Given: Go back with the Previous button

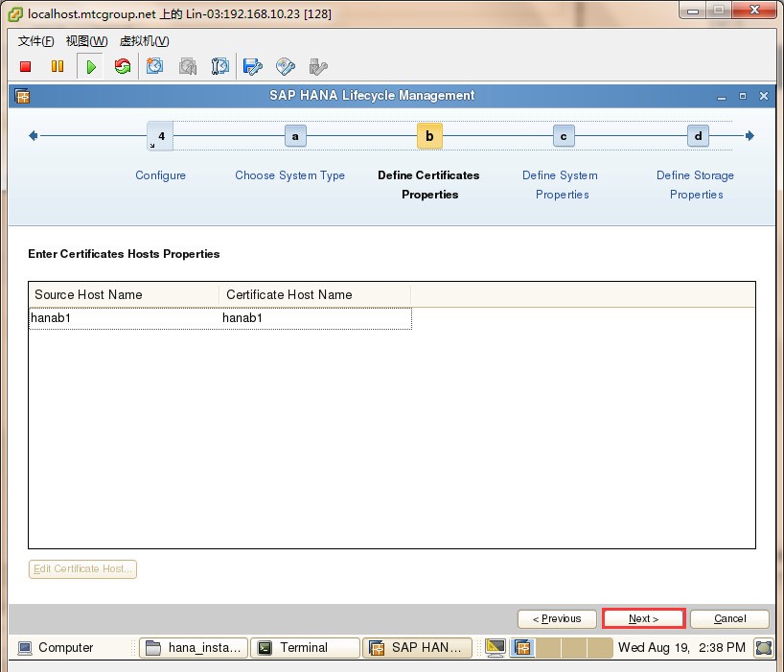Looking at the screenshot, I should pyautogui.click(x=557, y=619).
